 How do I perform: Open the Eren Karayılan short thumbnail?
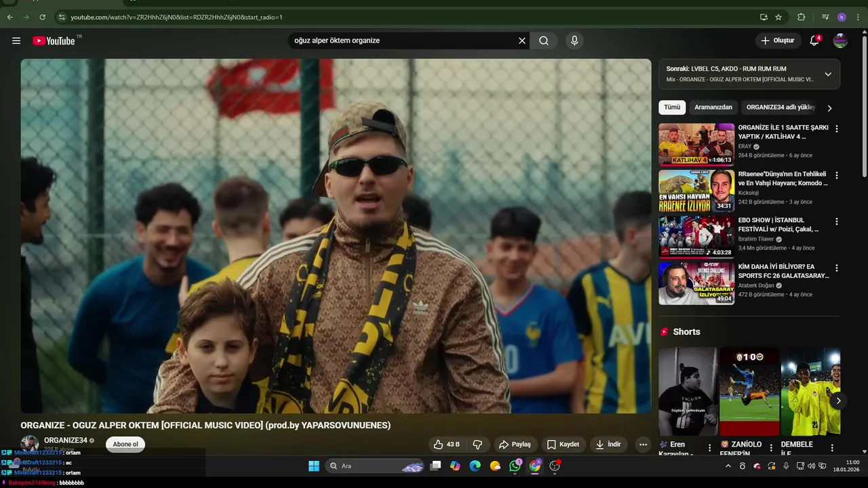[x=688, y=391]
